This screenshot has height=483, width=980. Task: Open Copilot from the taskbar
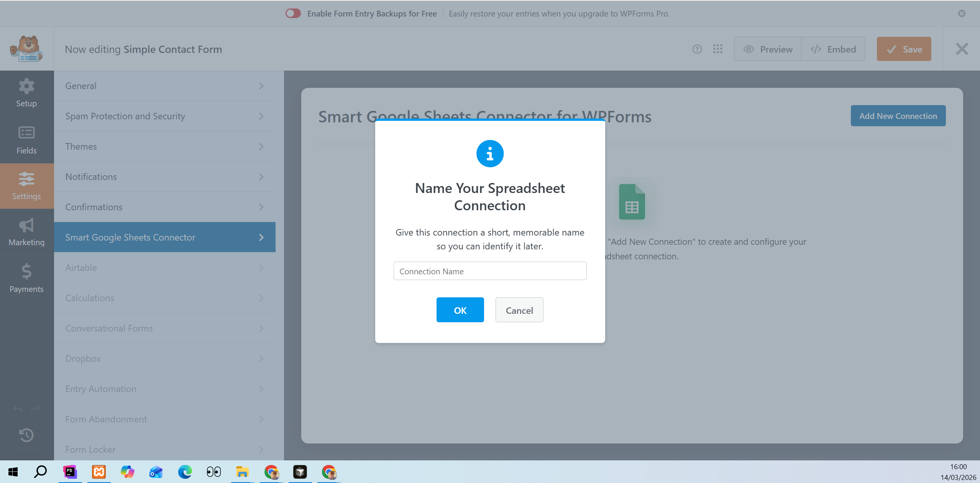click(x=127, y=472)
